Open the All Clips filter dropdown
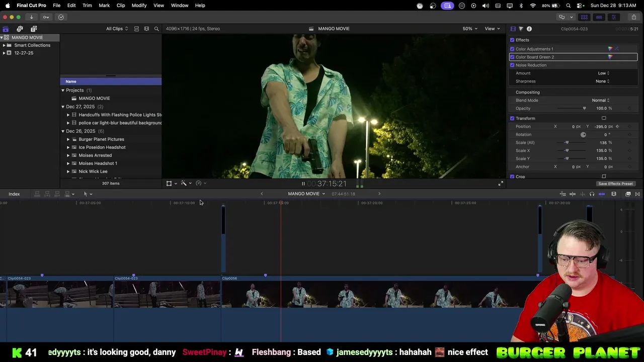The width and height of the screenshot is (644, 362). pos(117,29)
